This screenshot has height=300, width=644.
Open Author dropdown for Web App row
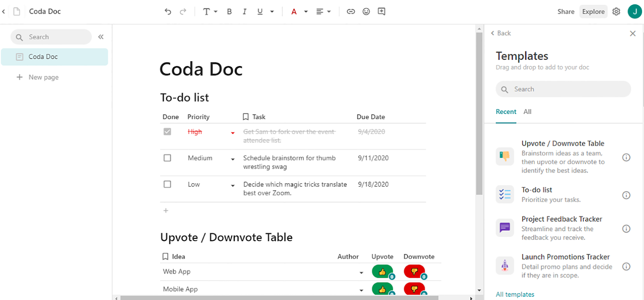point(361,273)
